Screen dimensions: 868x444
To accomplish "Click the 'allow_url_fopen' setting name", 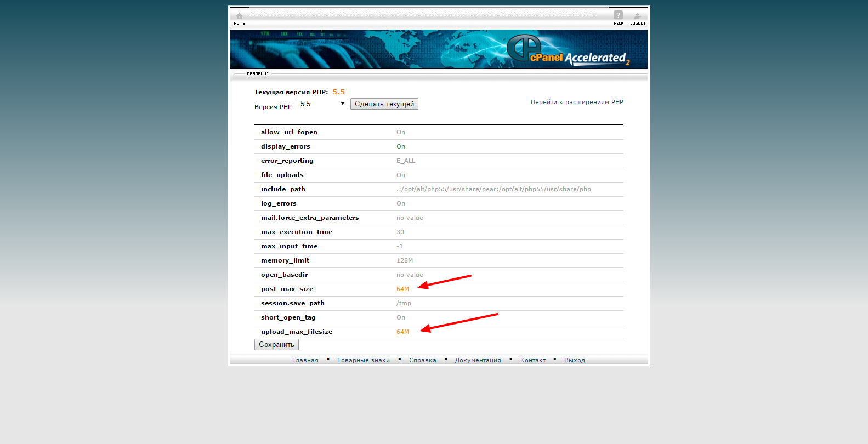I will (x=289, y=132).
